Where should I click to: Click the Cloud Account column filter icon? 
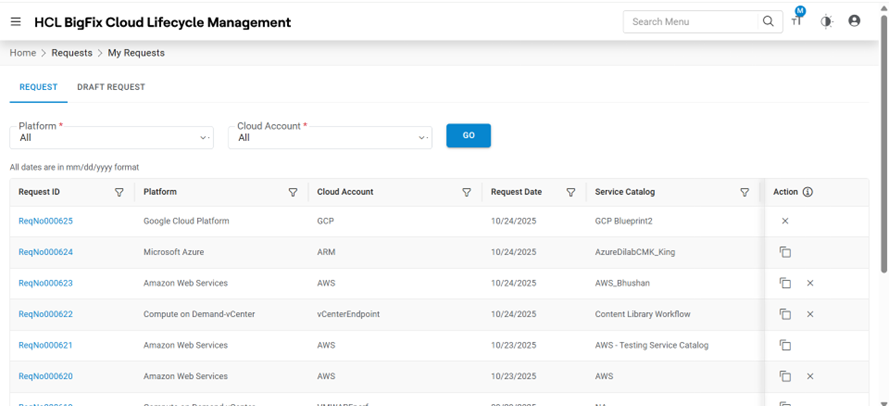coord(467,192)
